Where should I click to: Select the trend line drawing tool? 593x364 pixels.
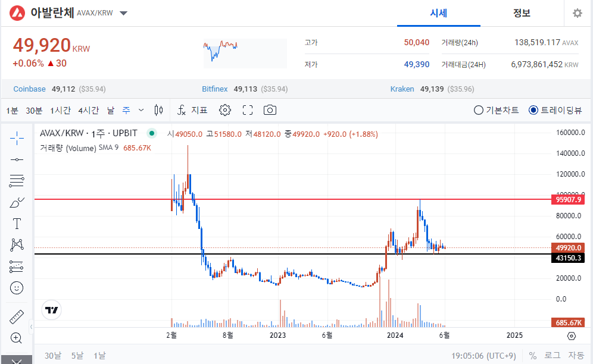click(x=17, y=160)
